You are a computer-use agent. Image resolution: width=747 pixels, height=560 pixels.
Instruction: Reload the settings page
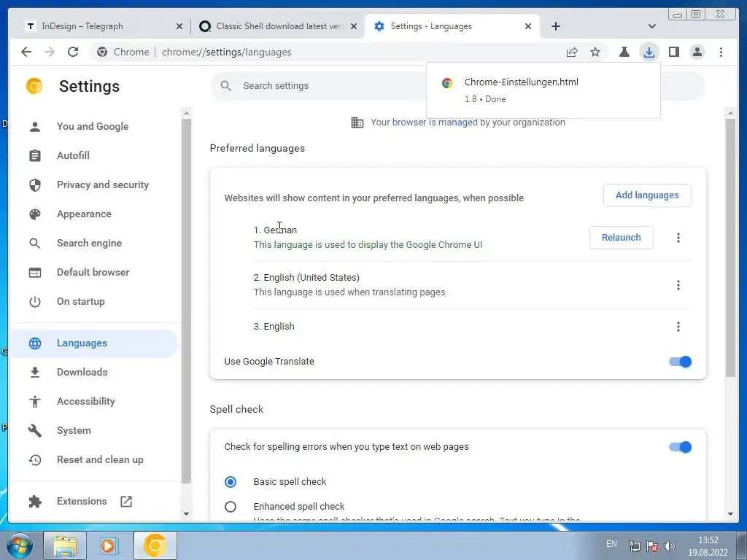(x=73, y=52)
